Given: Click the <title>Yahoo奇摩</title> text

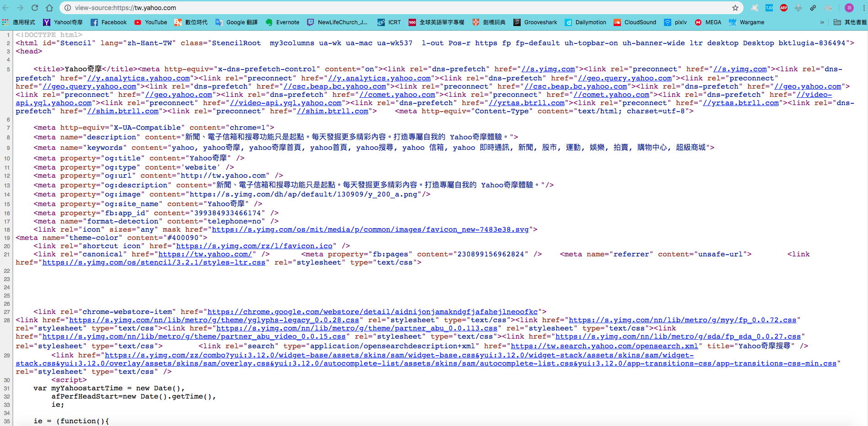Looking at the screenshot, I should pyautogui.click(x=85, y=69).
